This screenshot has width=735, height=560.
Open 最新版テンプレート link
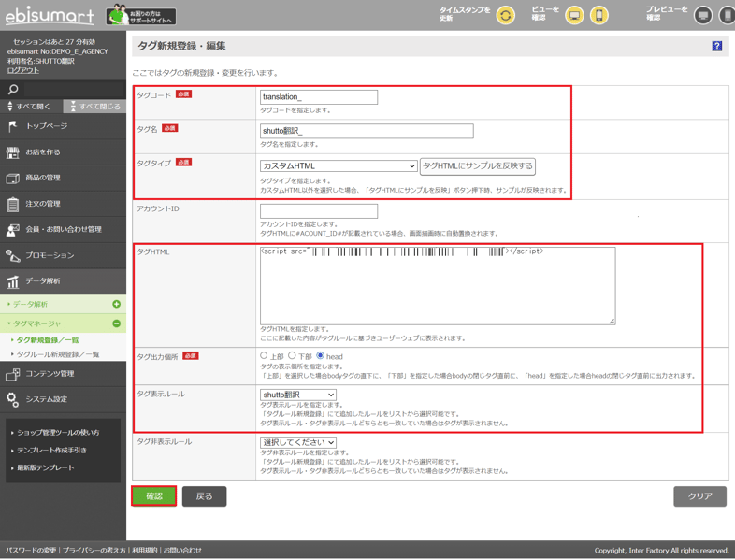46,467
